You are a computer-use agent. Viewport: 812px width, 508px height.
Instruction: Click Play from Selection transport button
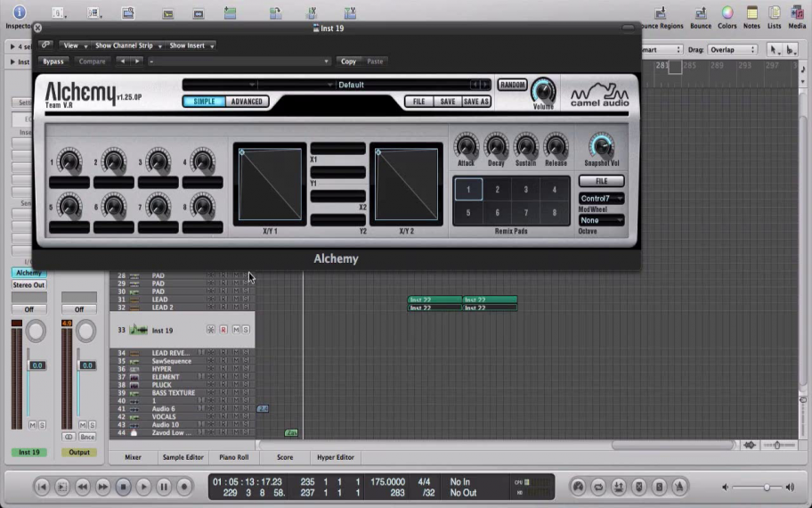pyautogui.click(x=62, y=487)
